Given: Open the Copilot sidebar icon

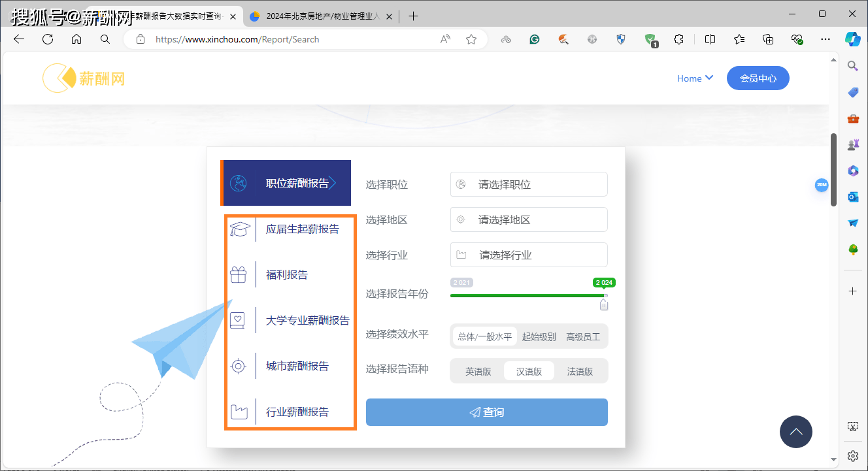Looking at the screenshot, I should 853,39.
